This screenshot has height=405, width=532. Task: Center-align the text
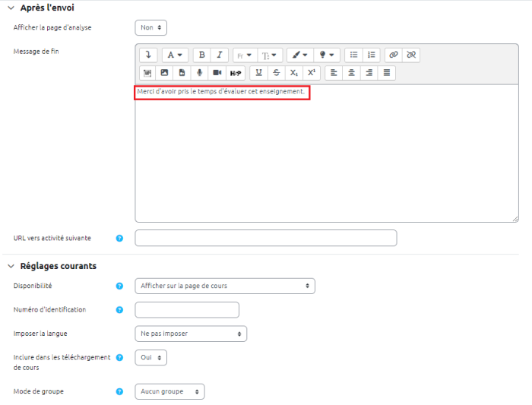tap(351, 73)
